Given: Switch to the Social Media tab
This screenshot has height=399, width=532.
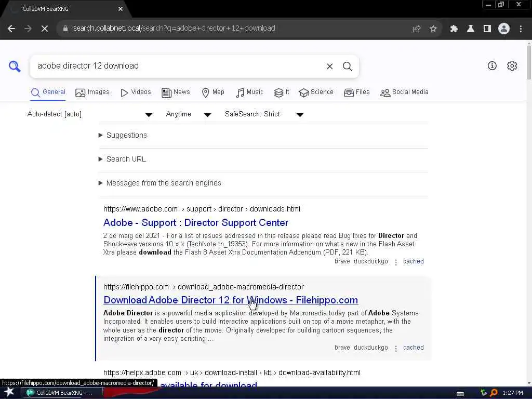Looking at the screenshot, I should pos(404,92).
